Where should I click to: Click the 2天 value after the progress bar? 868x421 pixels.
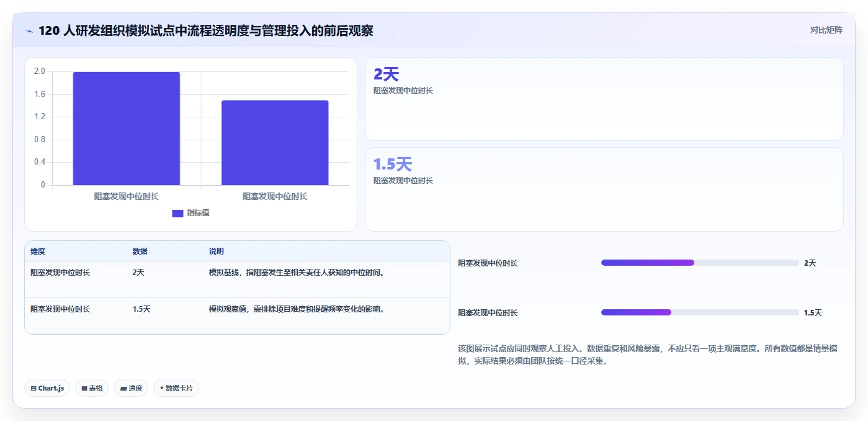810,263
